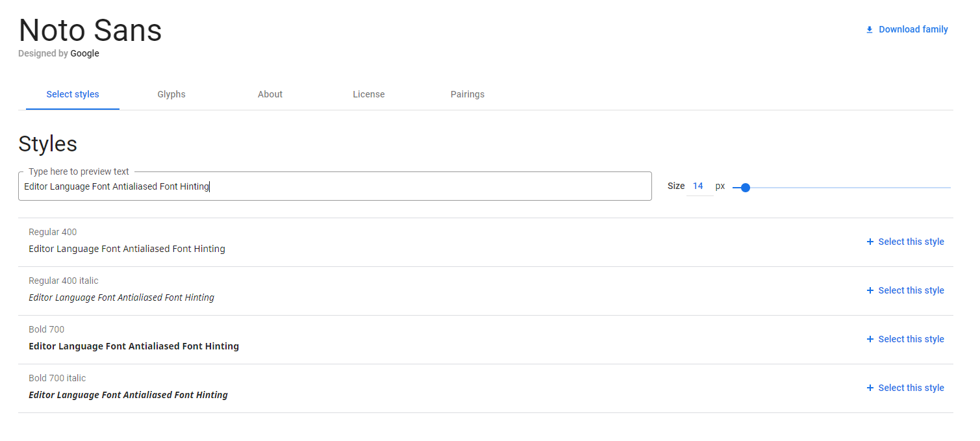This screenshot has height=441, width=980.
Task: Select this style for Bold 700
Action: pyautogui.click(x=905, y=339)
